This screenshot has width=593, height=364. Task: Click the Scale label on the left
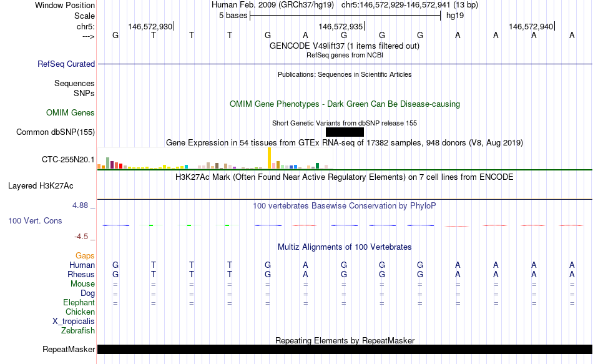point(84,16)
